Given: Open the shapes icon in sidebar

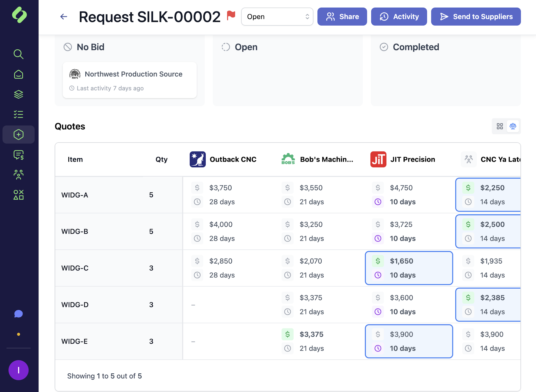Looking at the screenshot, I should click(18, 195).
